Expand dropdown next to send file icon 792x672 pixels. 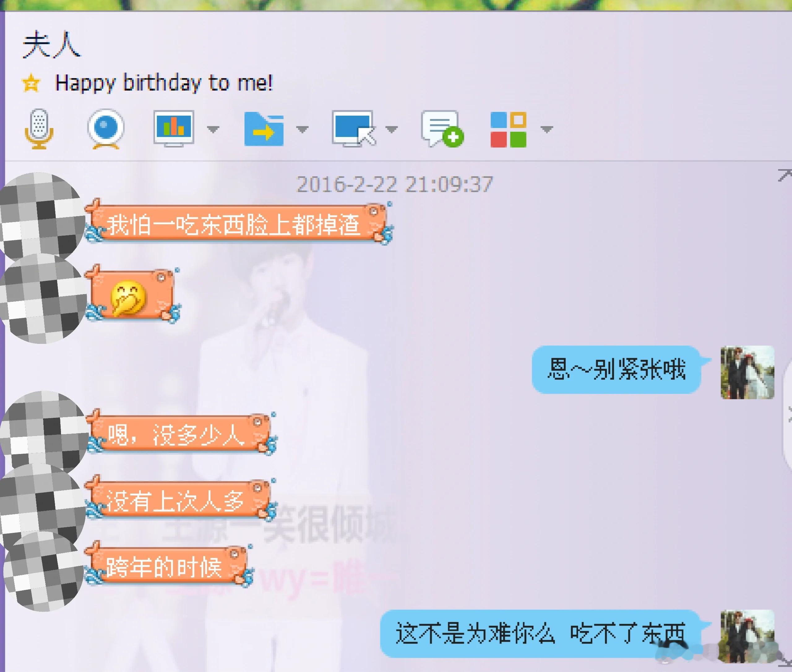click(302, 130)
